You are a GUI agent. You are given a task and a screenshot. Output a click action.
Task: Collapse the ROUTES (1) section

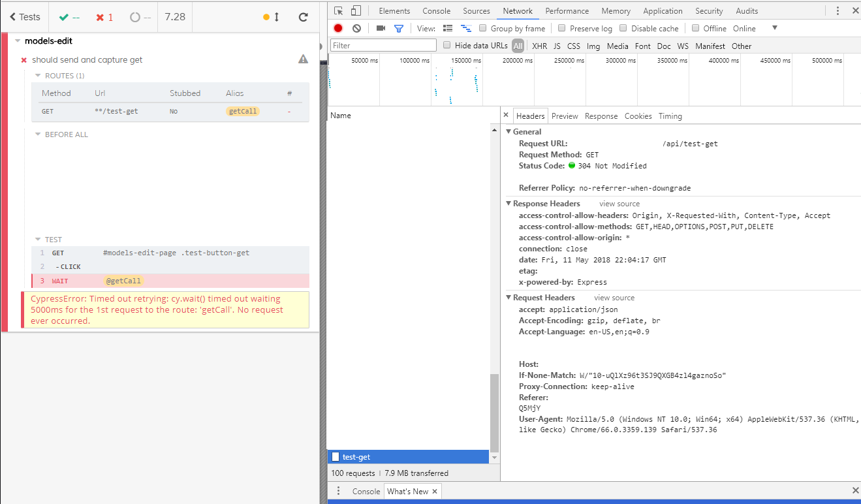click(37, 75)
